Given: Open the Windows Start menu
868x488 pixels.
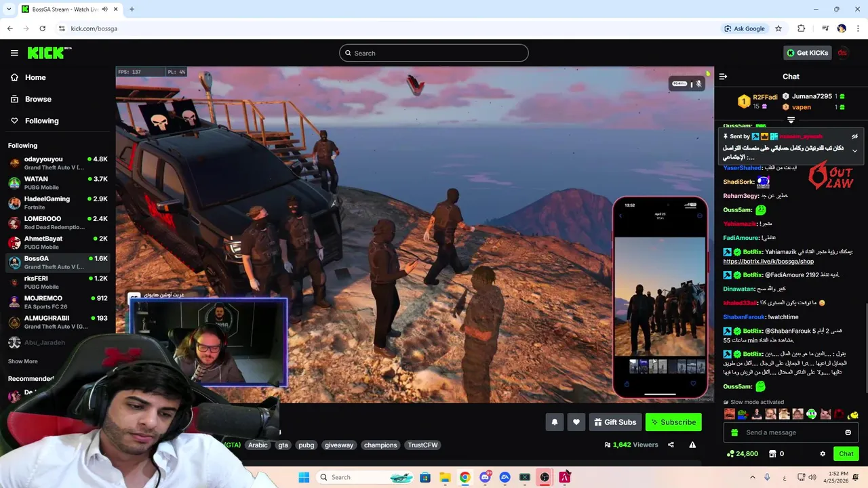Looking at the screenshot, I should (x=304, y=477).
